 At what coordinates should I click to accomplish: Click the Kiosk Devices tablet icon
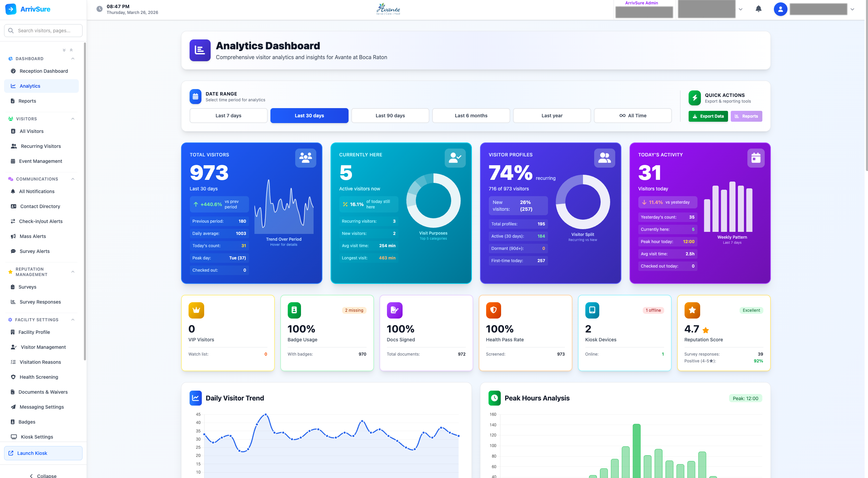(x=592, y=310)
